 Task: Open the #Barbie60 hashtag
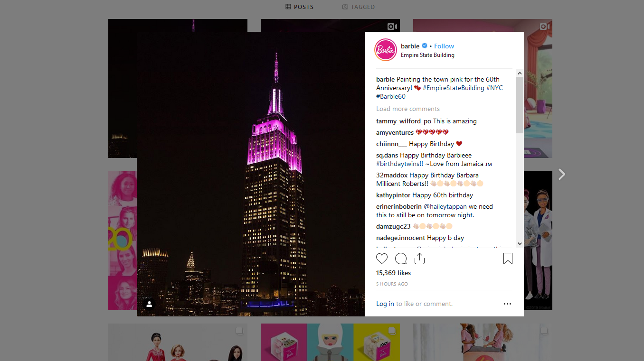391,96
